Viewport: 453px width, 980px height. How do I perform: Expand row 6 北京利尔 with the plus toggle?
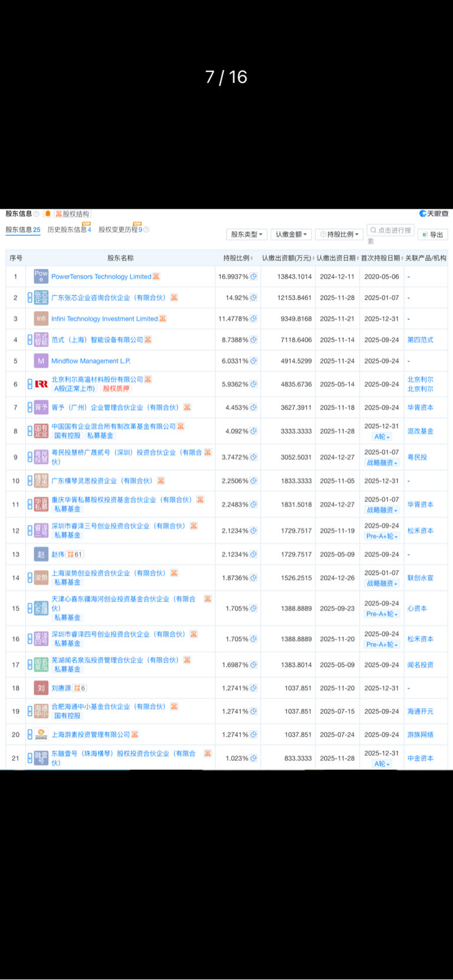point(30,384)
